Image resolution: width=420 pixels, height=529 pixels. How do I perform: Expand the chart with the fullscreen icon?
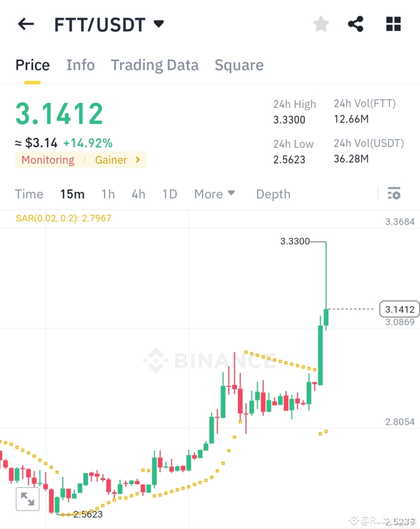(x=27, y=498)
